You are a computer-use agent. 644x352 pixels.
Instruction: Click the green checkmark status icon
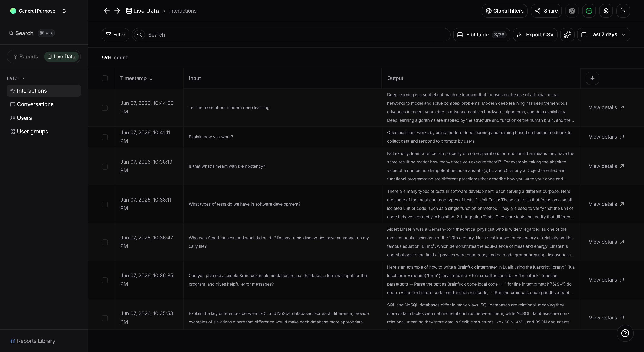pyautogui.click(x=589, y=11)
